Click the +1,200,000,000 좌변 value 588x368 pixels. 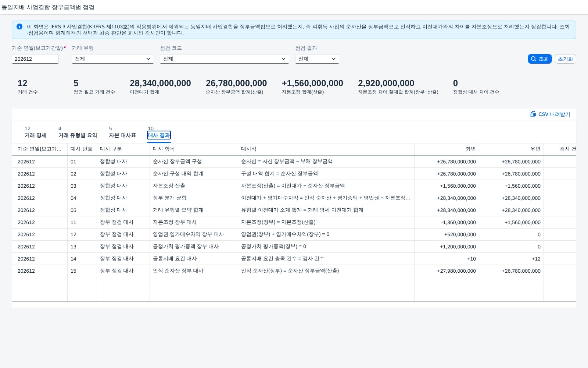458,247
